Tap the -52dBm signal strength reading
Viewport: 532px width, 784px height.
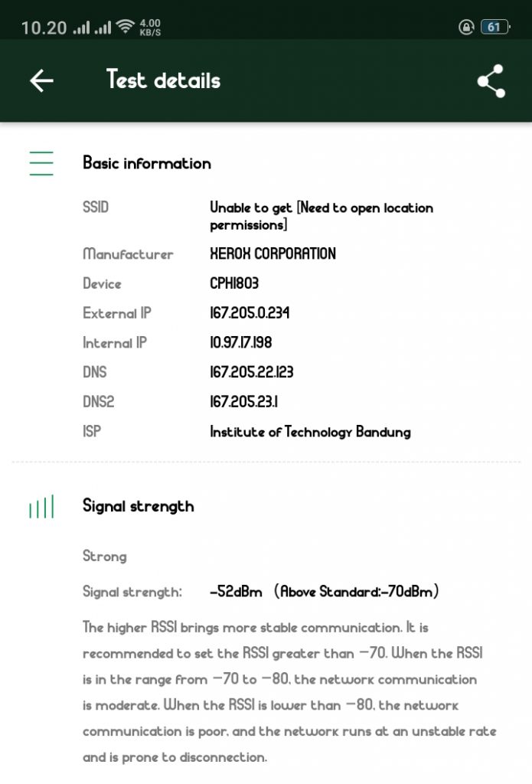(236, 592)
